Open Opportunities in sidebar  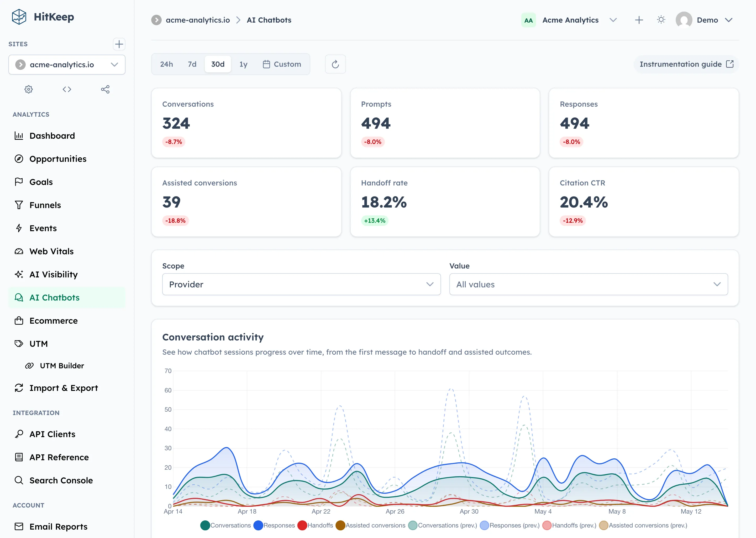coord(67,159)
